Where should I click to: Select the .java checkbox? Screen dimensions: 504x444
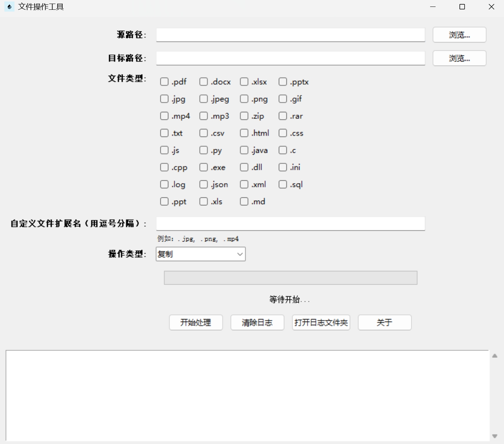tap(244, 150)
